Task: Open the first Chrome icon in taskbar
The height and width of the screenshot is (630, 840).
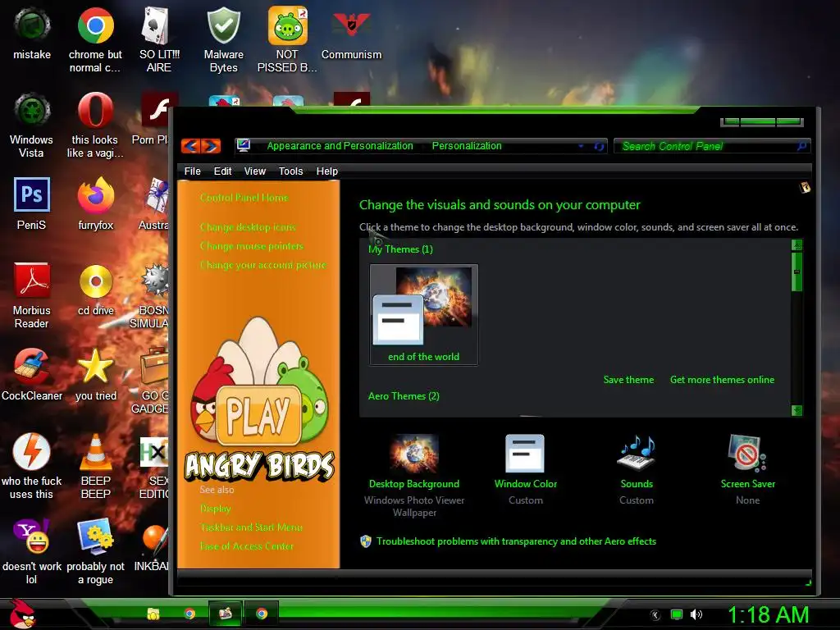Action: click(189, 614)
